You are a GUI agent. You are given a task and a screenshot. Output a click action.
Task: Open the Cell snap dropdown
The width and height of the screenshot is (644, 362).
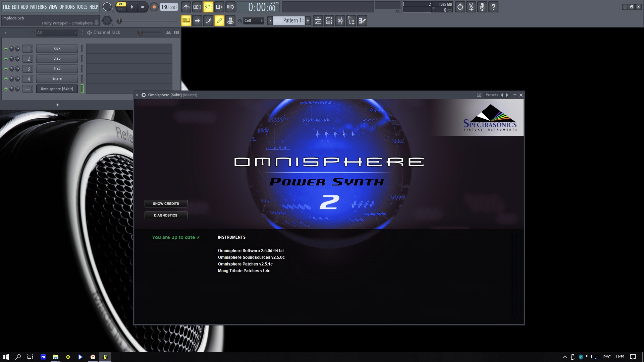254,21
